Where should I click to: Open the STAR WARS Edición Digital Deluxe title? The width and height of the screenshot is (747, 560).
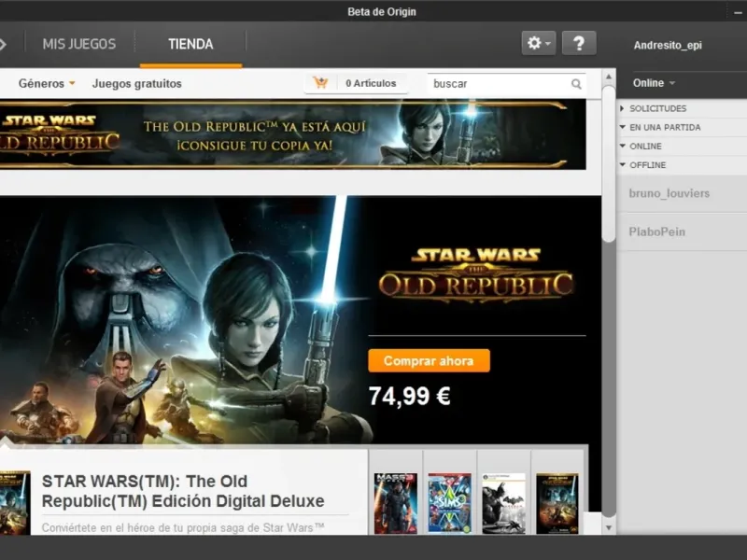click(x=183, y=491)
